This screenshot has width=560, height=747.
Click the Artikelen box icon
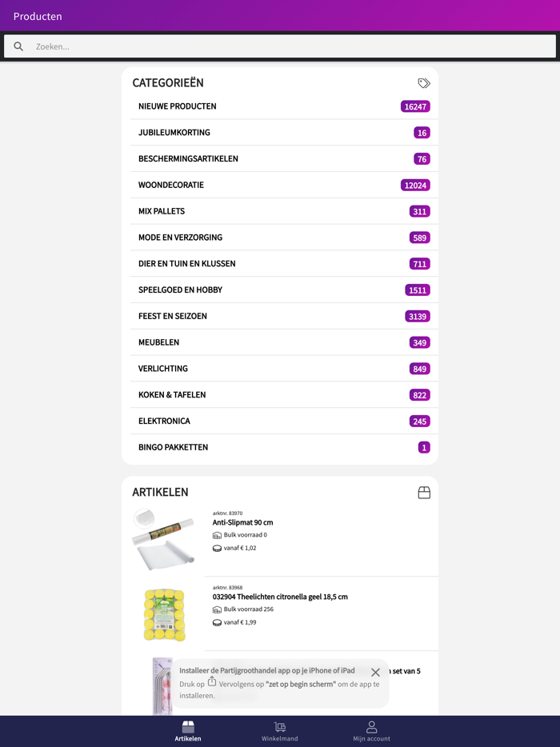(424, 493)
